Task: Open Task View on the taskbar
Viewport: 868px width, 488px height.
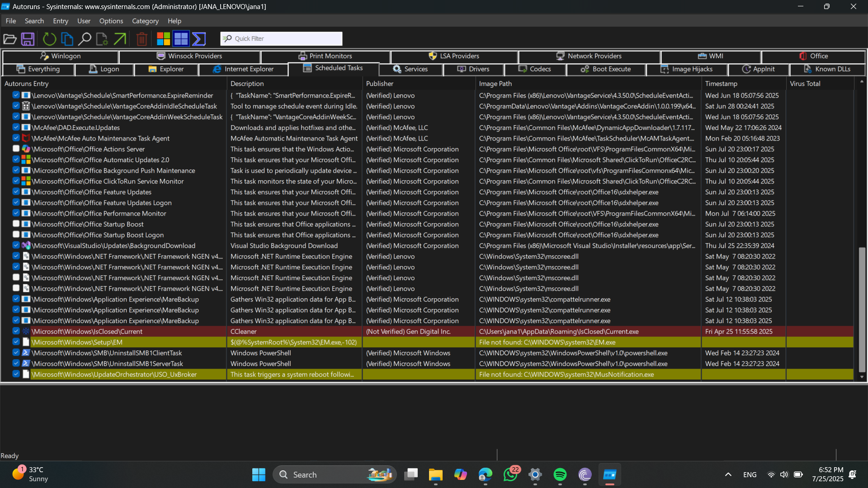Action: click(x=411, y=474)
